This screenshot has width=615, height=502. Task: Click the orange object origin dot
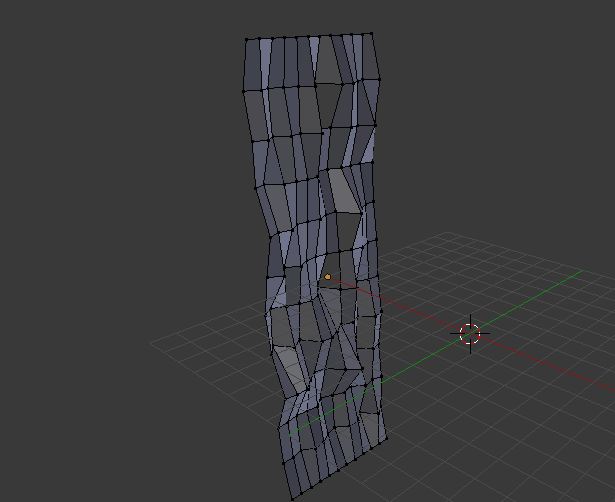(x=328, y=277)
